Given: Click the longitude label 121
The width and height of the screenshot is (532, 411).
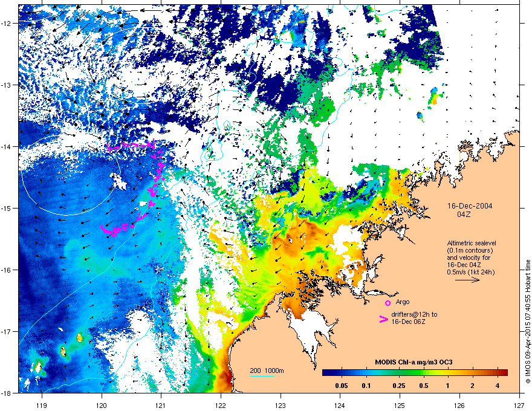Looking at the screenshot, I should (161, 405).
